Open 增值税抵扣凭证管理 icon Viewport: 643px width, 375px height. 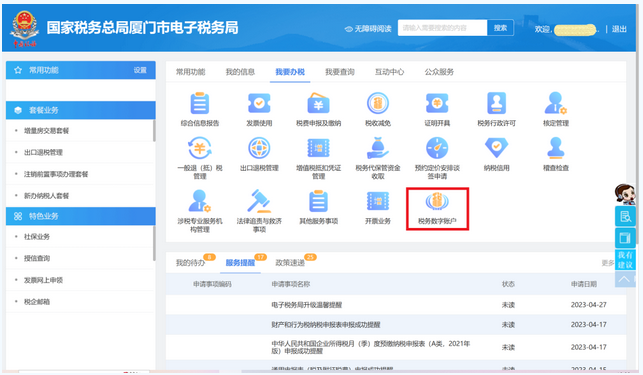click(318, 148)
